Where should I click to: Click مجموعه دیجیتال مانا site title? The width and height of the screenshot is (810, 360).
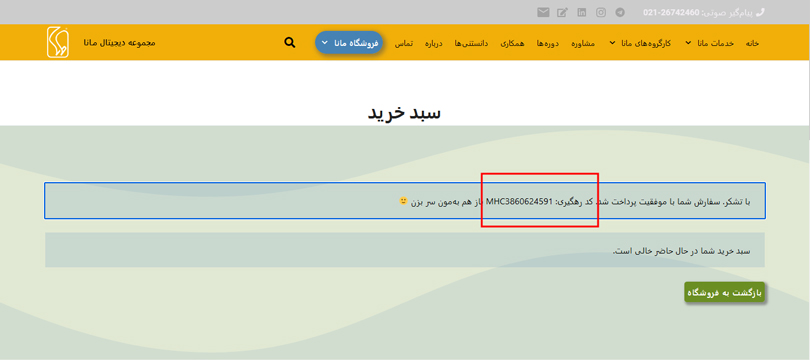click(x=119, y=42)
